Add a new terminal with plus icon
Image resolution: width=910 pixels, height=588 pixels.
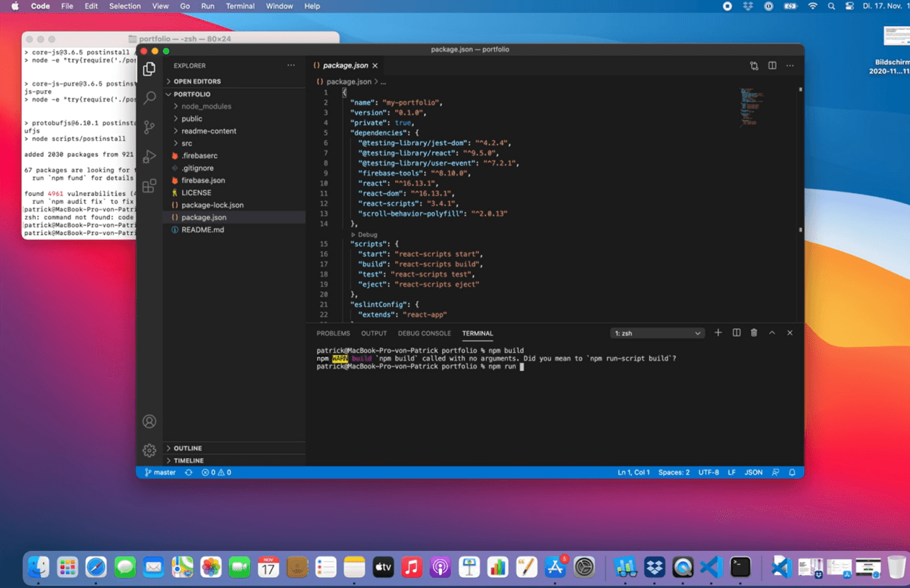click(x=718, y=333)
